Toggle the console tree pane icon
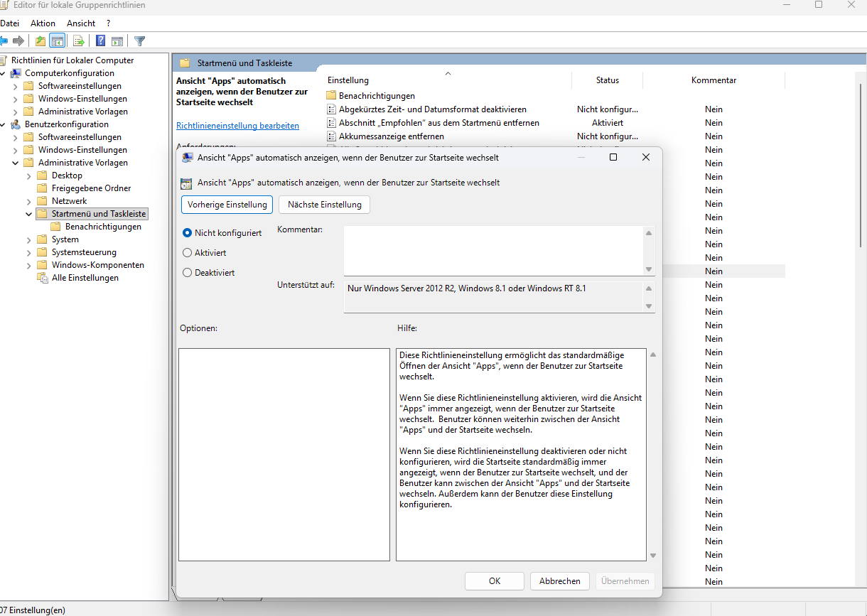Viewport: 867px width, 616px height. [x=57, y=40]
